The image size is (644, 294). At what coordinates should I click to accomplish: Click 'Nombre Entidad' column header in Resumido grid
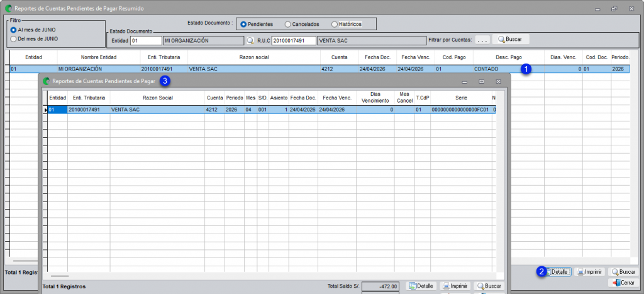coord(99,57)
